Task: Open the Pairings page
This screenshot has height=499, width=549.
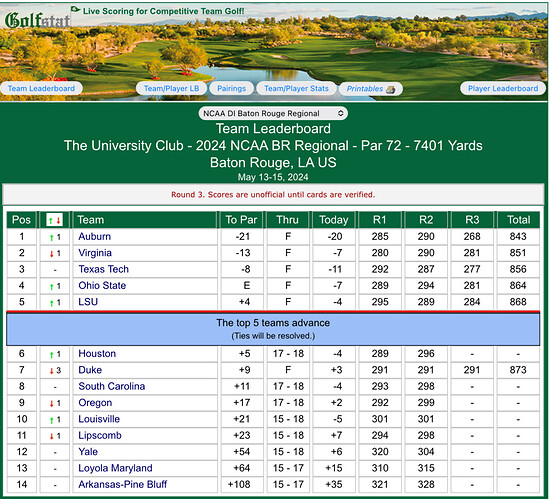Action: 231,88
